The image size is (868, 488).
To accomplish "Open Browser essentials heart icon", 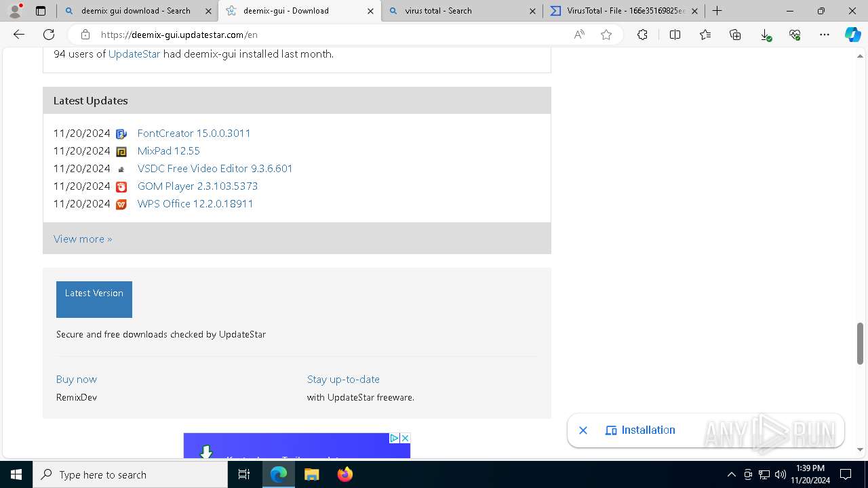I will [x=795, y=35].
